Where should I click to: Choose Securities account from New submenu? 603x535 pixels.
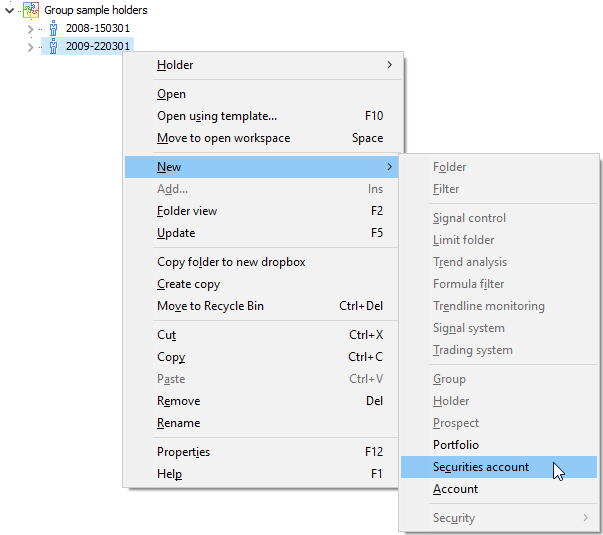[x=481, y=467]
